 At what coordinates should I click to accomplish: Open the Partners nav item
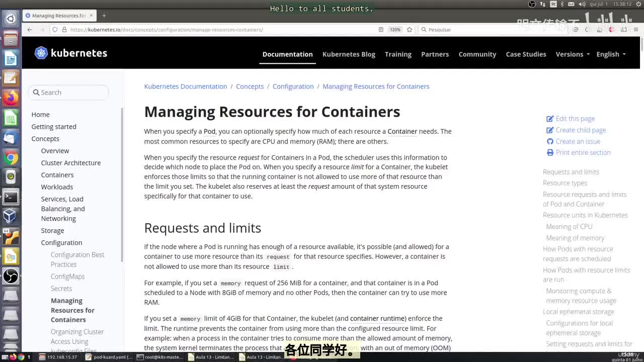pyautogui.click(x=435, y=54)
